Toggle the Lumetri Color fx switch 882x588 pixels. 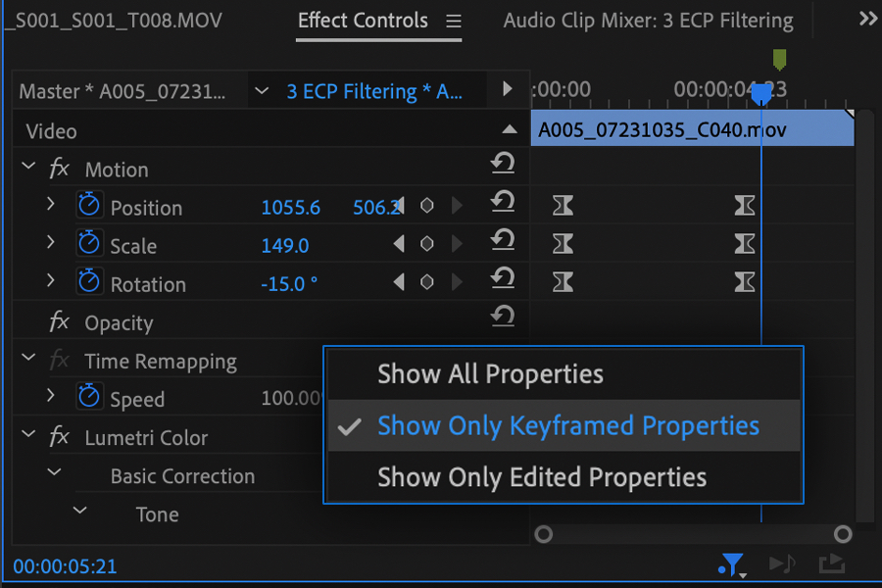(59, 437)
